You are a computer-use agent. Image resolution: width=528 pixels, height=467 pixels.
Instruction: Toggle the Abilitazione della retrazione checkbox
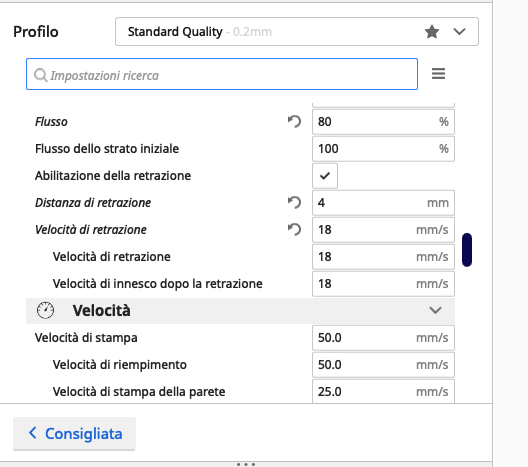point(325,176)
